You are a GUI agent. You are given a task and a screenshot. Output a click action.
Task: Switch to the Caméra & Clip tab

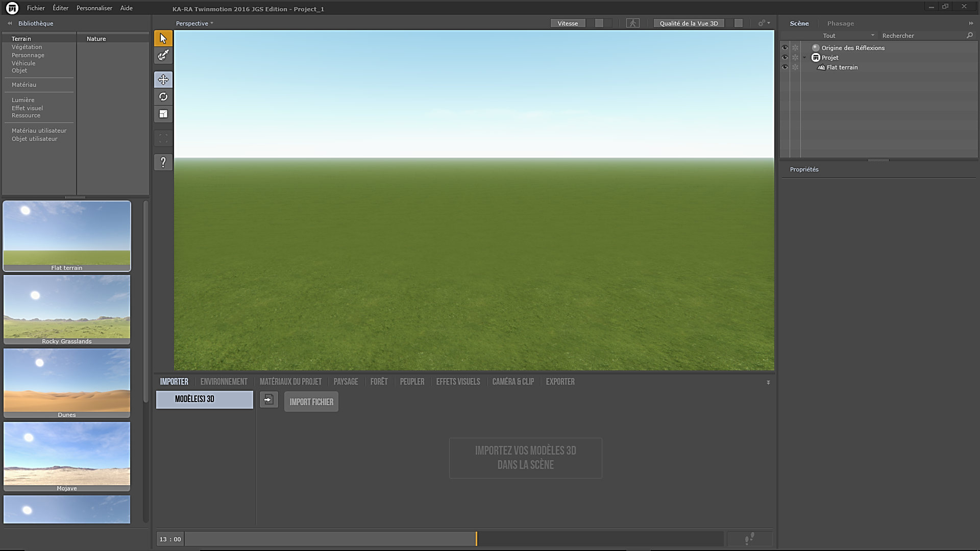[x=513, y=382]
